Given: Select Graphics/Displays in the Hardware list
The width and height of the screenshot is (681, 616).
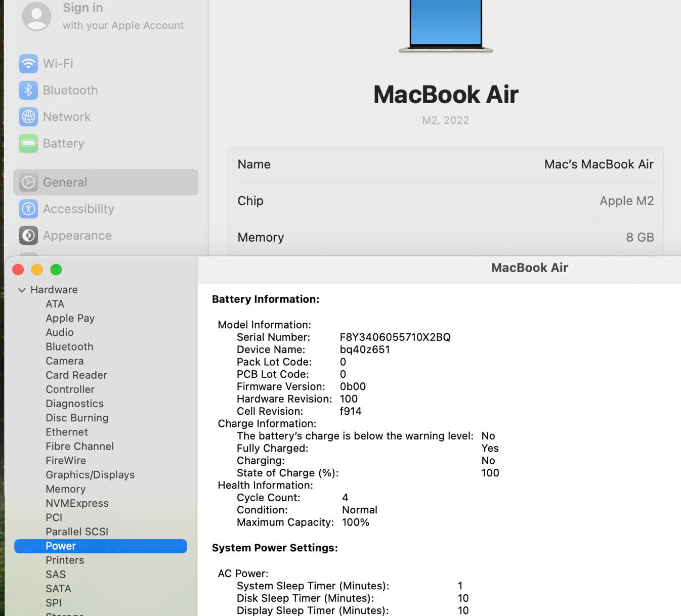Looking at the screenshot, I should 90,475.
